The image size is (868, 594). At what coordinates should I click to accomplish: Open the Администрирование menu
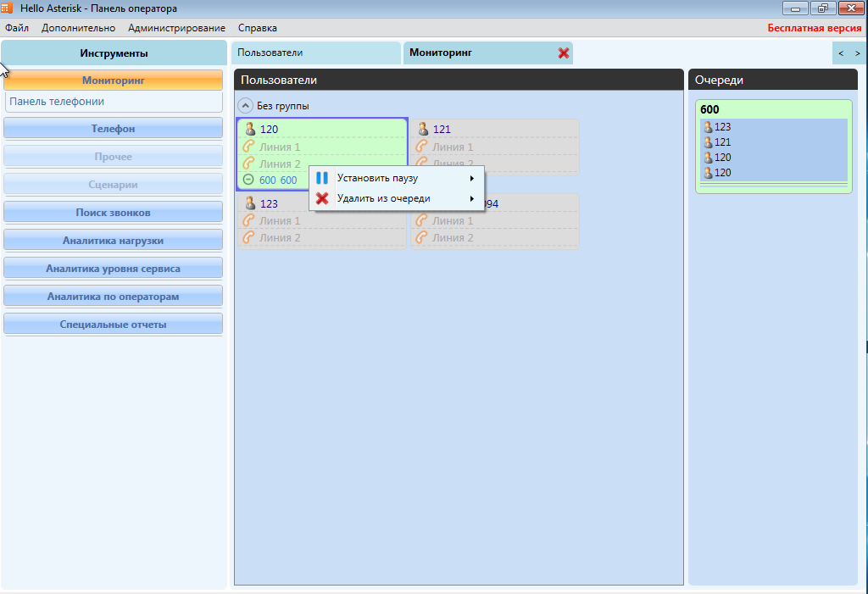pos(176,28)
